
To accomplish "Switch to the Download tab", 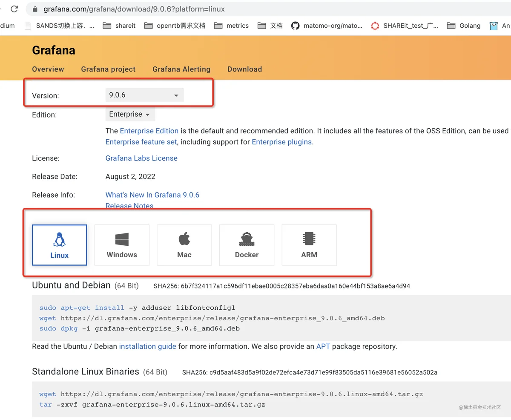I will pos(244,69).
